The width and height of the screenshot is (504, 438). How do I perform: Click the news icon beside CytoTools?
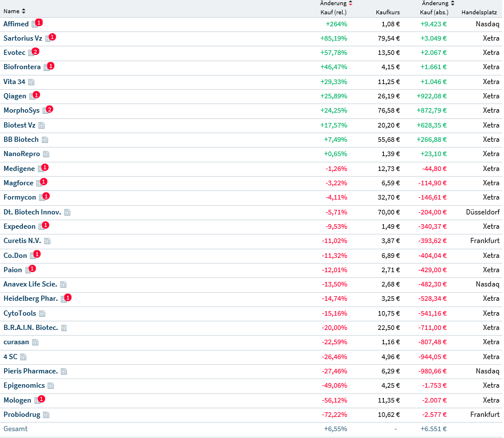(x=42, y=313)
